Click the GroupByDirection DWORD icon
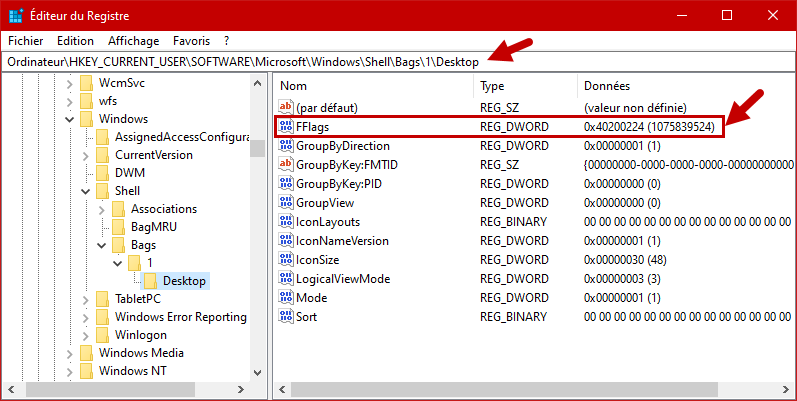This screenshot has width=797, height=401. coord(286,146)
